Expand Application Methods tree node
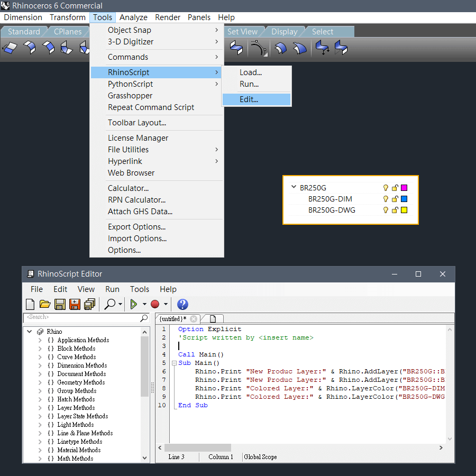Image resolution: width=476 pixels, height=476 pixels. 40,340
